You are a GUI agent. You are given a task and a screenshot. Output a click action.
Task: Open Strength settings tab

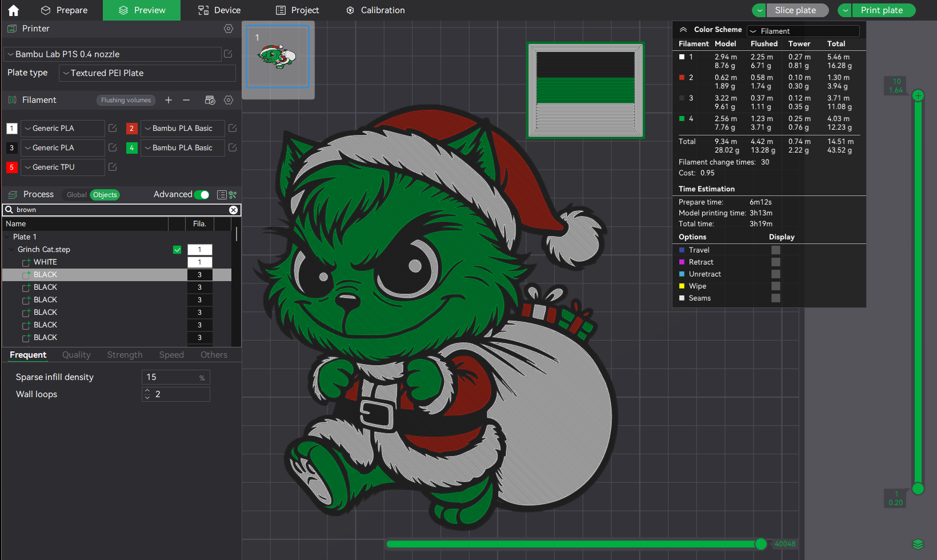pos(125,355)
